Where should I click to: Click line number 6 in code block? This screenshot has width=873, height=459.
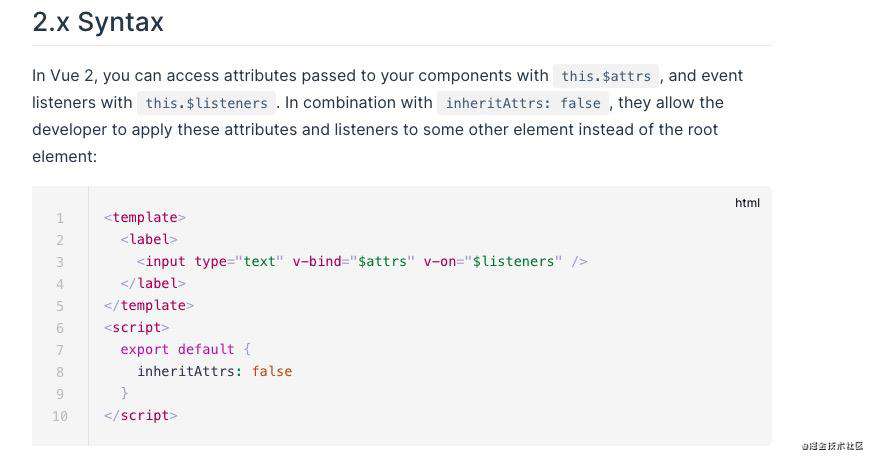(x=60, y=328)
